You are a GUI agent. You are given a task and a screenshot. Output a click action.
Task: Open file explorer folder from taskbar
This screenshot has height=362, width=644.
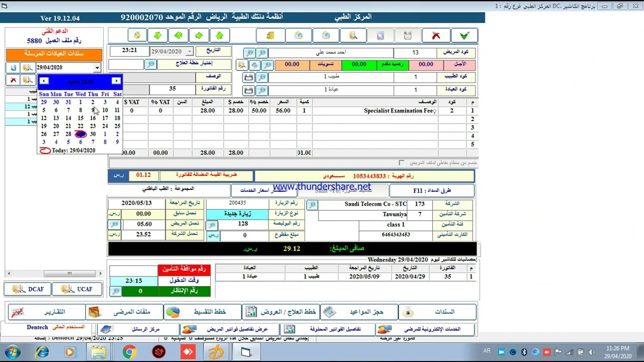pos(99,352)
